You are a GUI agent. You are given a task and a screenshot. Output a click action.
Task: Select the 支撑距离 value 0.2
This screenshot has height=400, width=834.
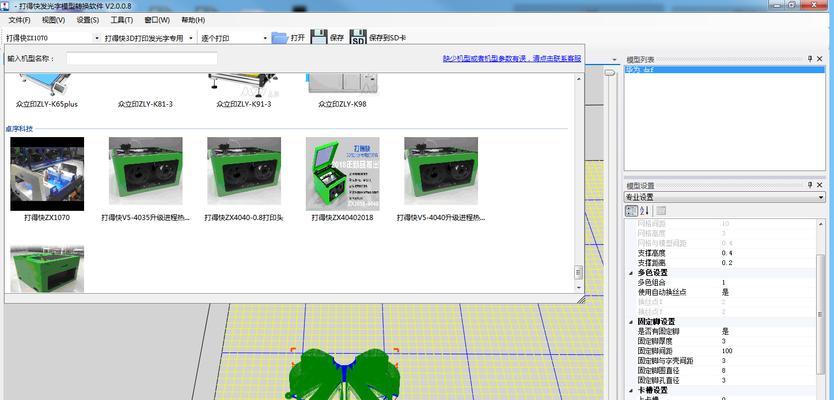coord(727,263)
